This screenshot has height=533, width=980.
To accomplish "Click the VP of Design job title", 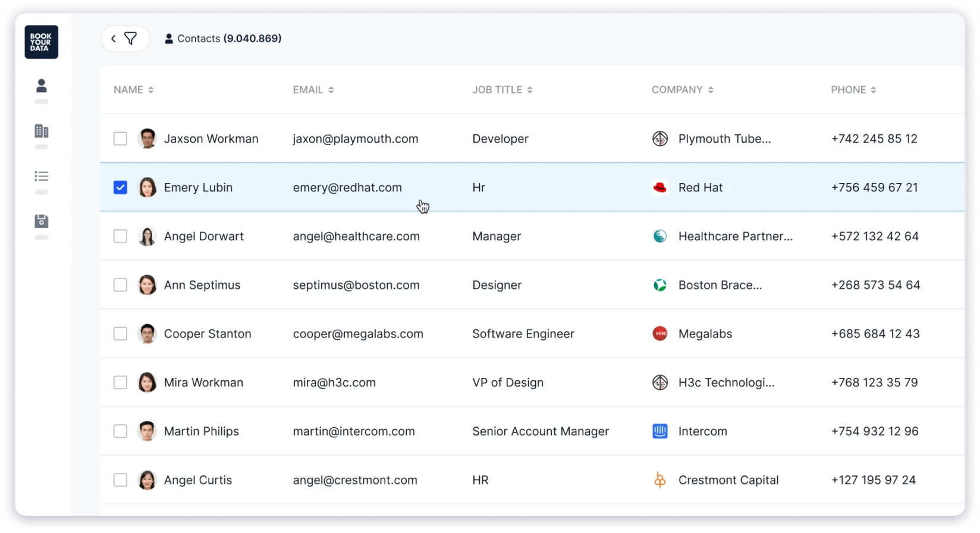I will pos(508,382).
